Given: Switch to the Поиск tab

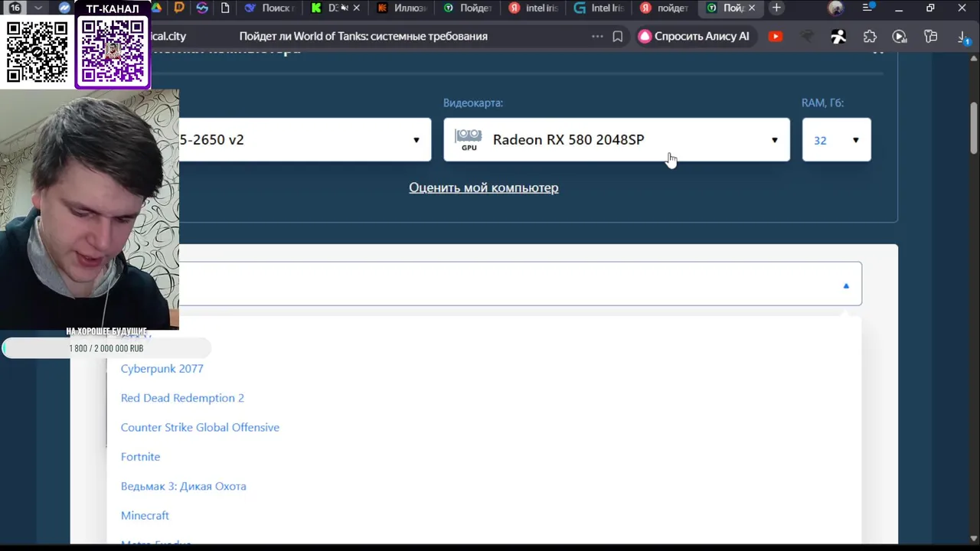Looking at the screenshot, I should (269, 8).
